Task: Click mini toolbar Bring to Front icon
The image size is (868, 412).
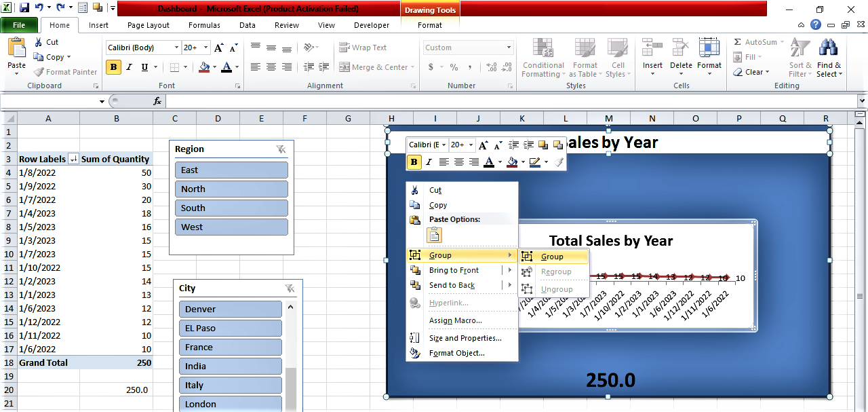Action: coord(542,145)
